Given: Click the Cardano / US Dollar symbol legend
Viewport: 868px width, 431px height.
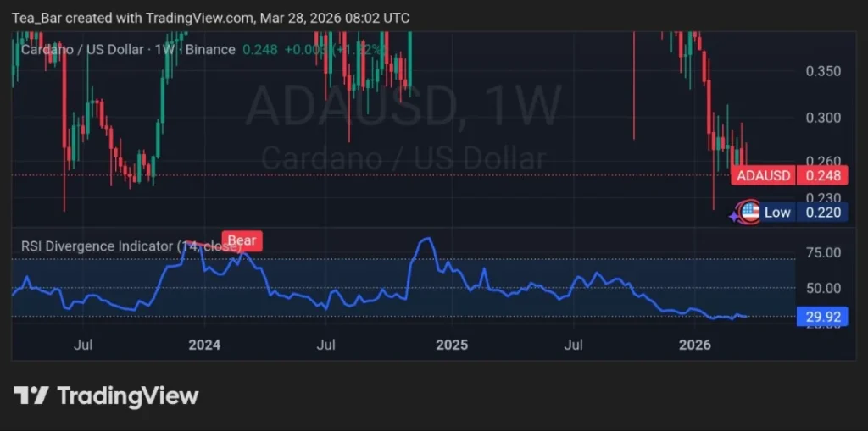Looking at the screenshot, I should tap(128, 50).
